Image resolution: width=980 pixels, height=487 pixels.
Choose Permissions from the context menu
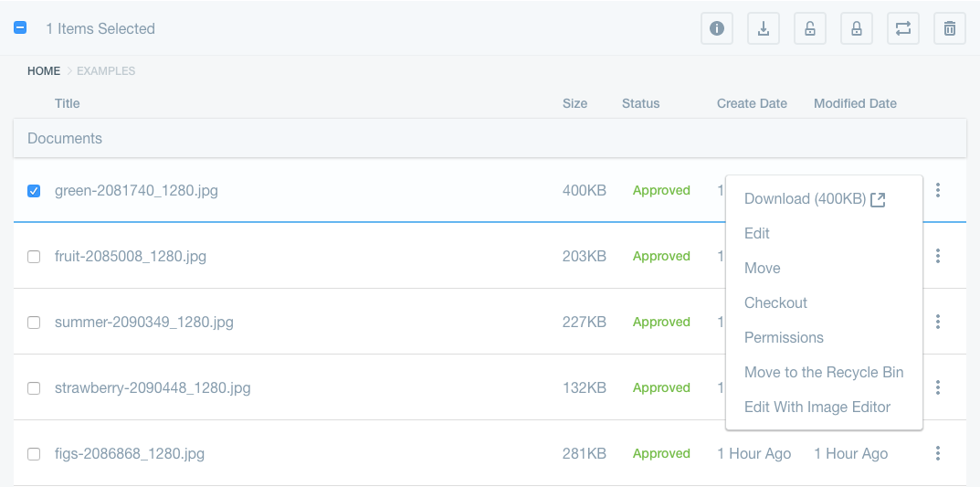pos(784,337)
